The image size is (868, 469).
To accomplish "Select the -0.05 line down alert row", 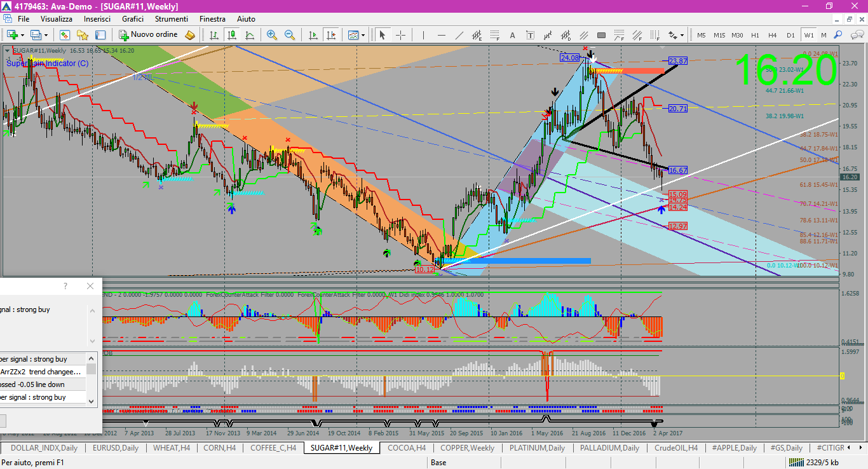I will point(43,384).
